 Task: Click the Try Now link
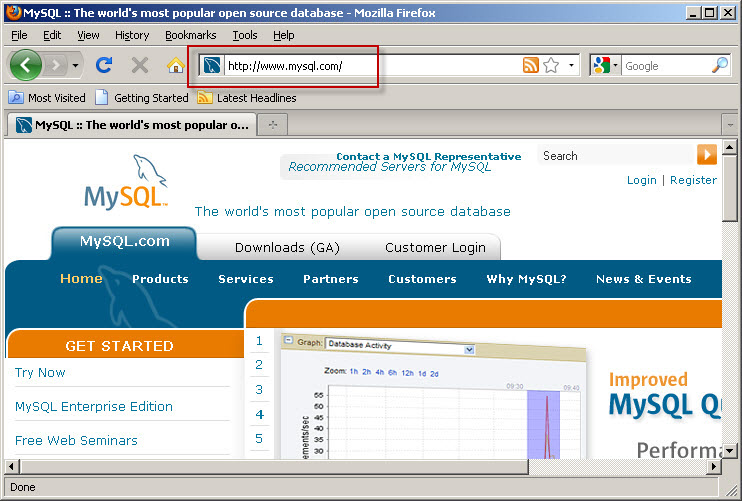point(40,373)
